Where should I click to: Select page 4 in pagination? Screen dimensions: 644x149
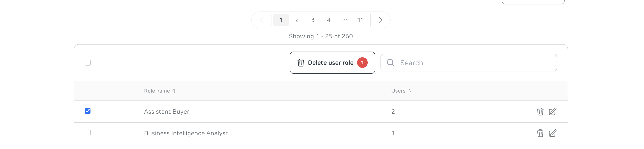329,20
